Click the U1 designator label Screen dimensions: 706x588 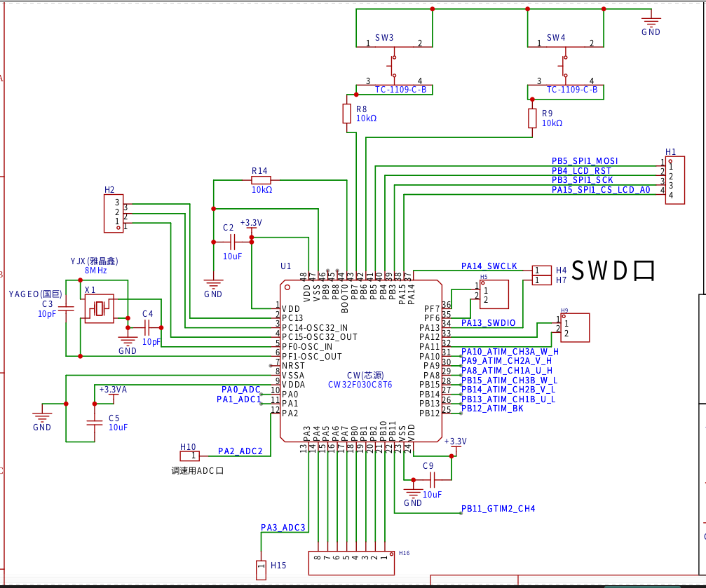pyautogui.click(x=286, y=266)
